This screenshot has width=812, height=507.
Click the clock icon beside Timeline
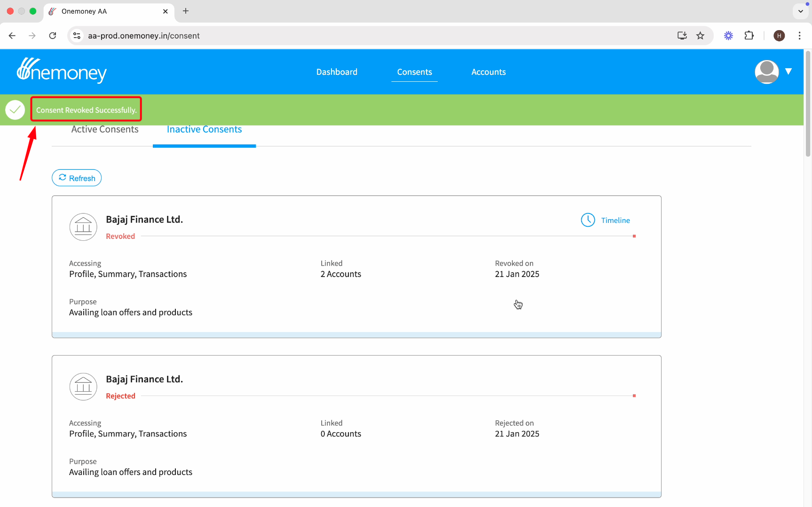pyautogui.click(x=588, y=220)
